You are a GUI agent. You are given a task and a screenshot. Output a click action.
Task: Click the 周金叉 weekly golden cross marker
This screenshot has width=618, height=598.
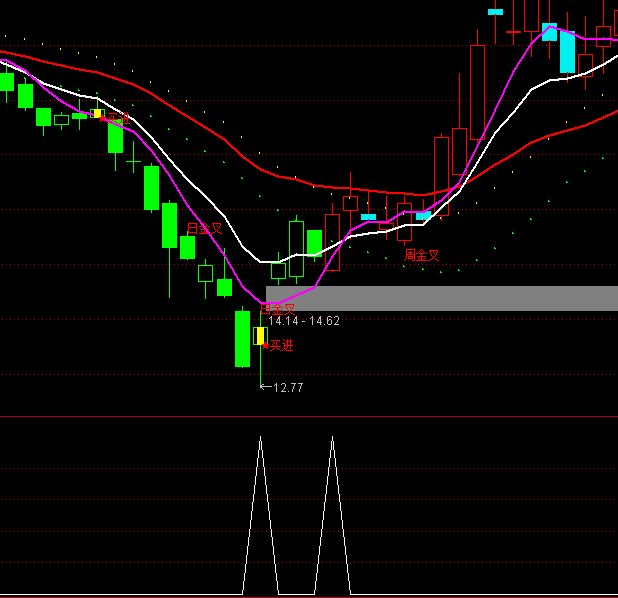(x=421, y=255)
